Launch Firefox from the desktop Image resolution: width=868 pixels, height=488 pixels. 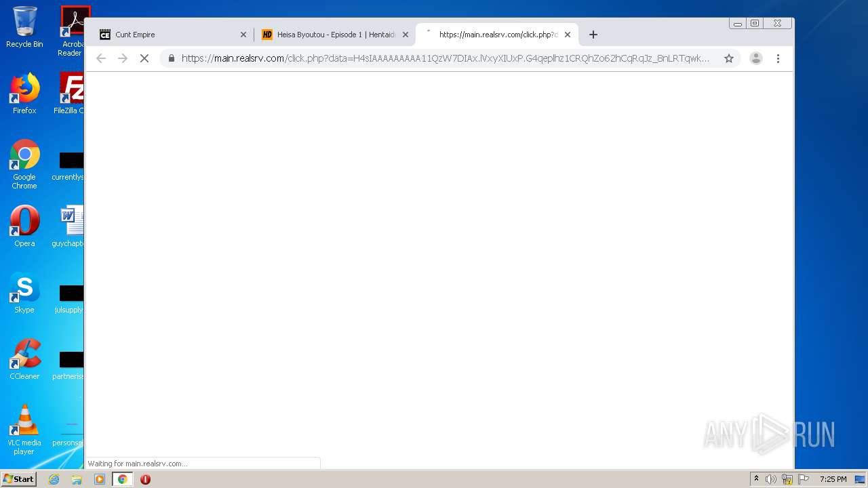(24, 94)
